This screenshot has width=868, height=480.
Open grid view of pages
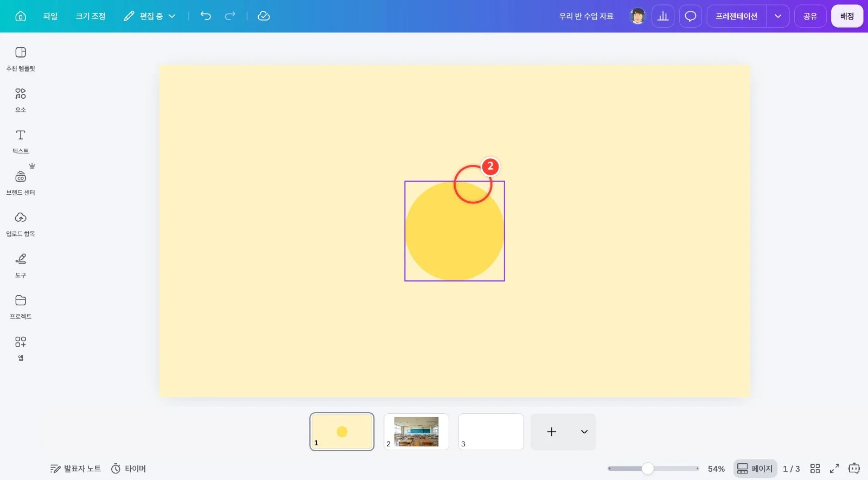[x=815, y=469]
